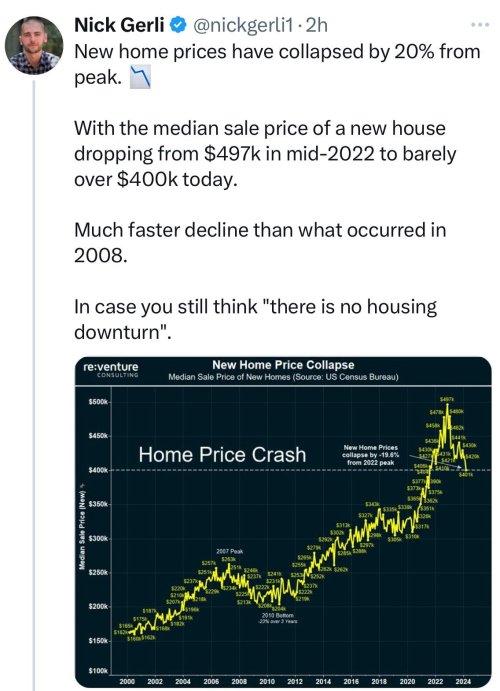Viewport: 500px width, 691px height.
Task: Click the tweet text mentioning 2008
Action: [x=260, y=242]
